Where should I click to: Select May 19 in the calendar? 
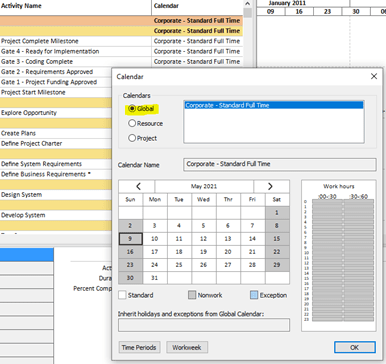203,252
